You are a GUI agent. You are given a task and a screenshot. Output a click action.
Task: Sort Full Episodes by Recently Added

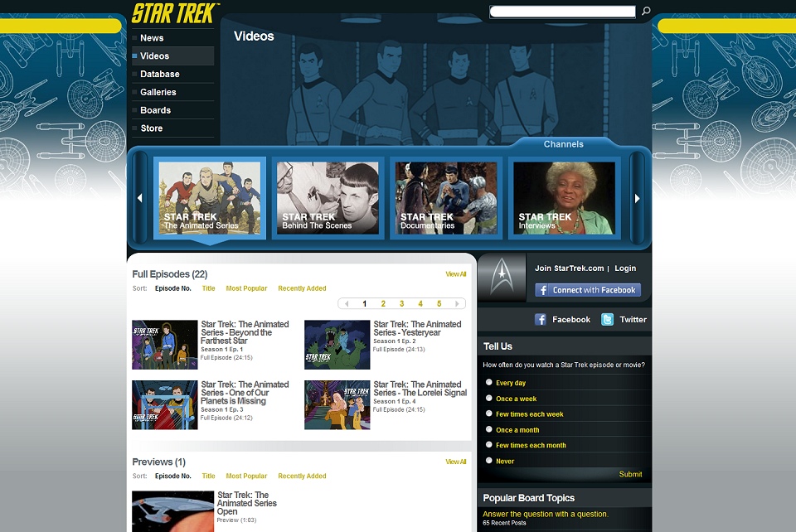(302, 288)
